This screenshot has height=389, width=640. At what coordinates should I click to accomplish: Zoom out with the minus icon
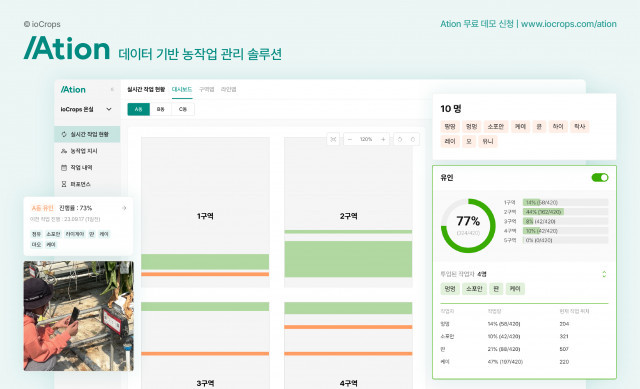point(350,140)
